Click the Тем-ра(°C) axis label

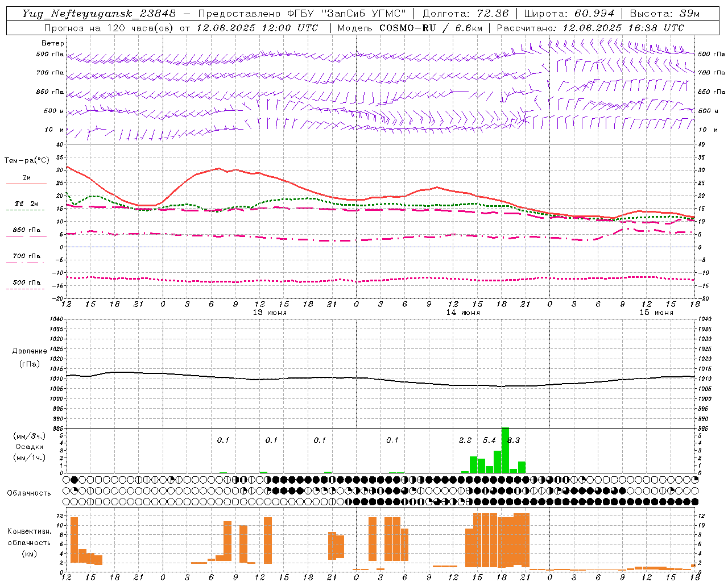pos(27,161)
